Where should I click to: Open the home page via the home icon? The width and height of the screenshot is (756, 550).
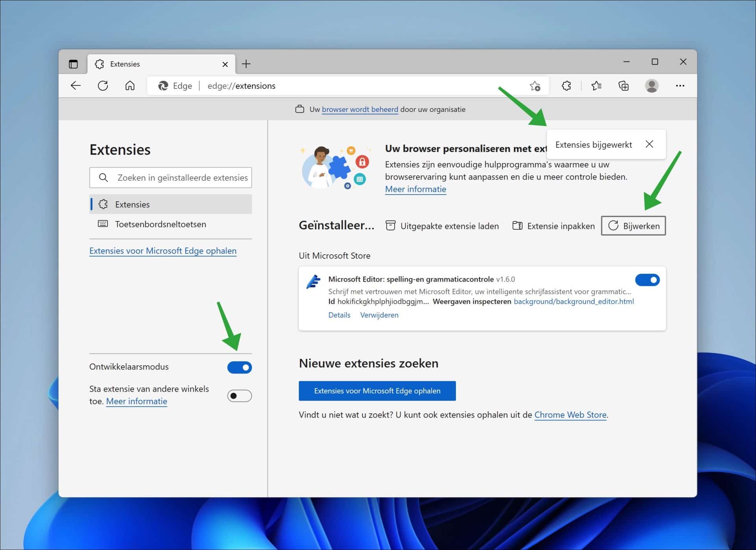point(130,85)
